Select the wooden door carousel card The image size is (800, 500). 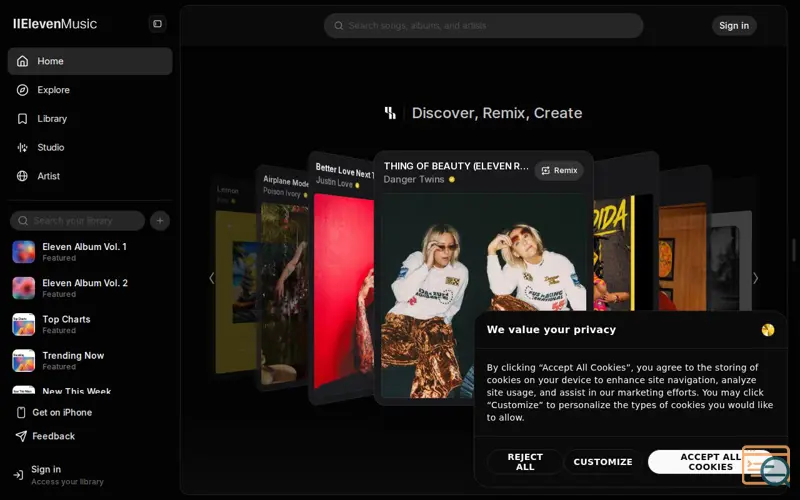(x=685, y=239)
